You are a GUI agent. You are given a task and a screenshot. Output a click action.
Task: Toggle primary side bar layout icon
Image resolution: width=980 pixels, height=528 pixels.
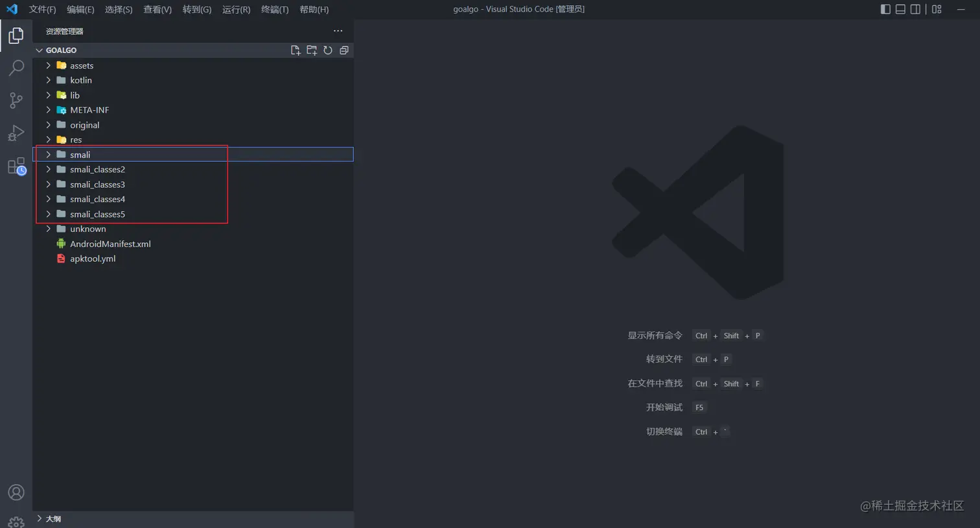(x=885, y=9)
